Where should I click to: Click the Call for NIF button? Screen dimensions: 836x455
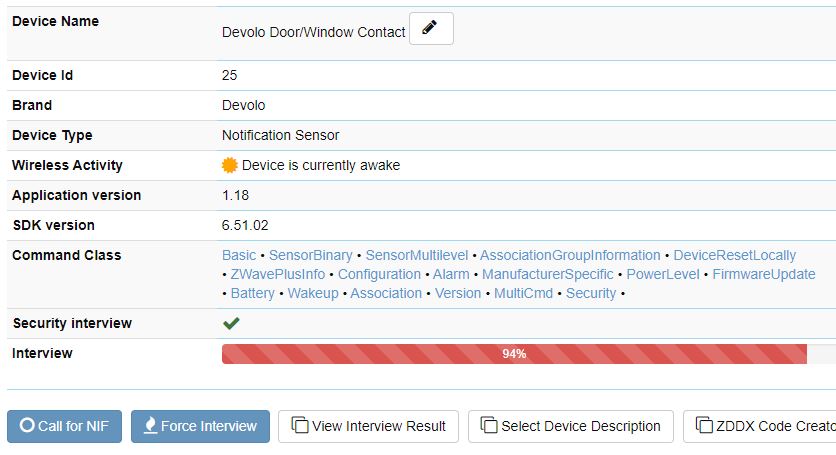pos(65,426)
